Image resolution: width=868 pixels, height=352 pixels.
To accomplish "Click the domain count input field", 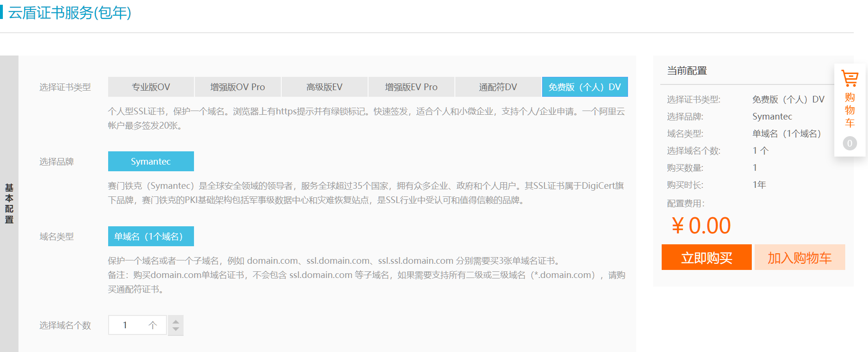I will point(138,325).
